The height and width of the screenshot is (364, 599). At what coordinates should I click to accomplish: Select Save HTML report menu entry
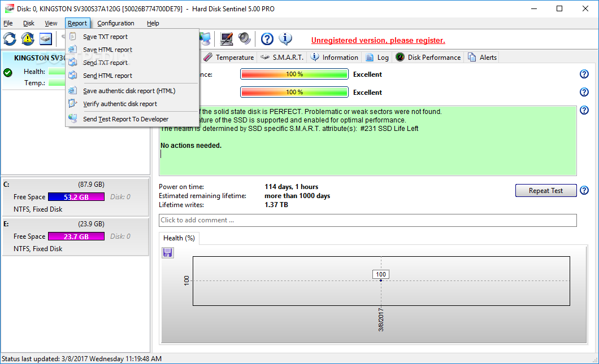click(x=132, y=50)
